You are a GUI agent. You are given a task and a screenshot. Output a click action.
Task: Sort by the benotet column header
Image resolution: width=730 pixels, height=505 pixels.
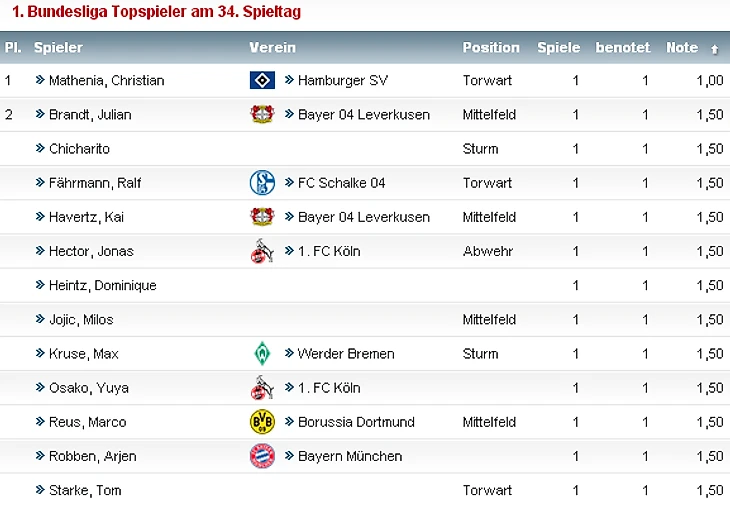tap(622, 47)
